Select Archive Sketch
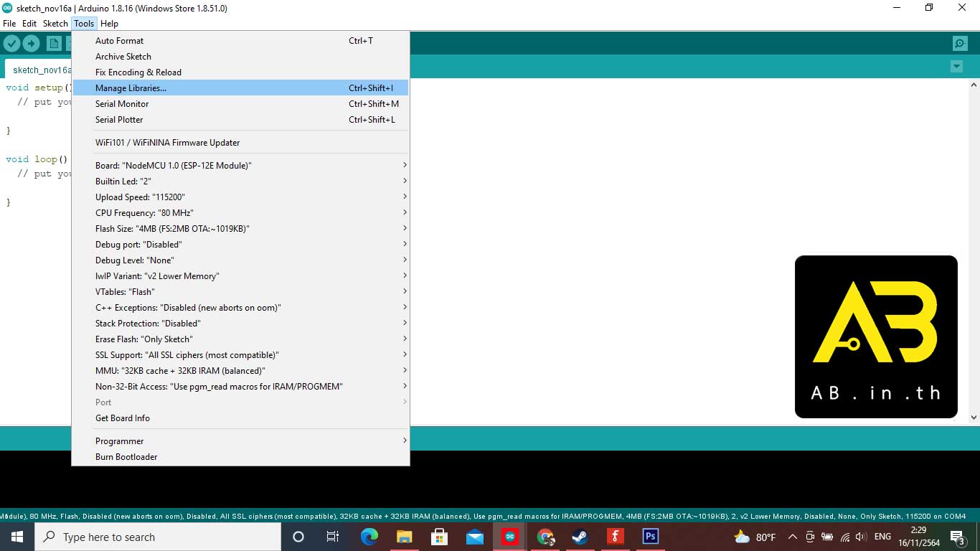This screenshot has width=980, height=551. pos(240,57)
